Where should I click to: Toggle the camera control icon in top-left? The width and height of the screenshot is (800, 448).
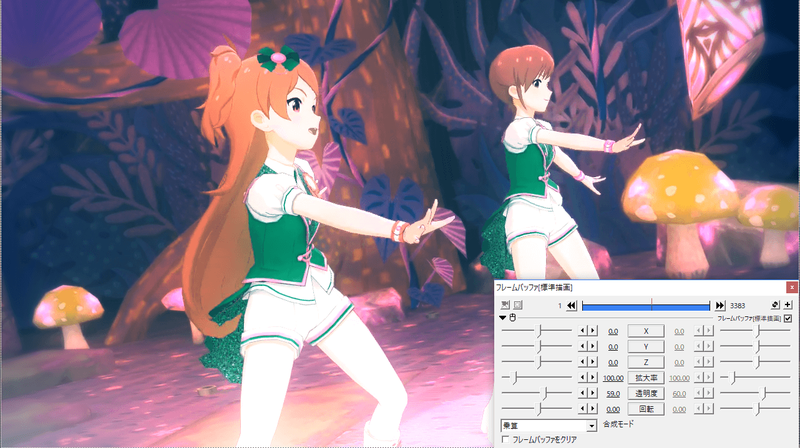click(x=505, y=305)
